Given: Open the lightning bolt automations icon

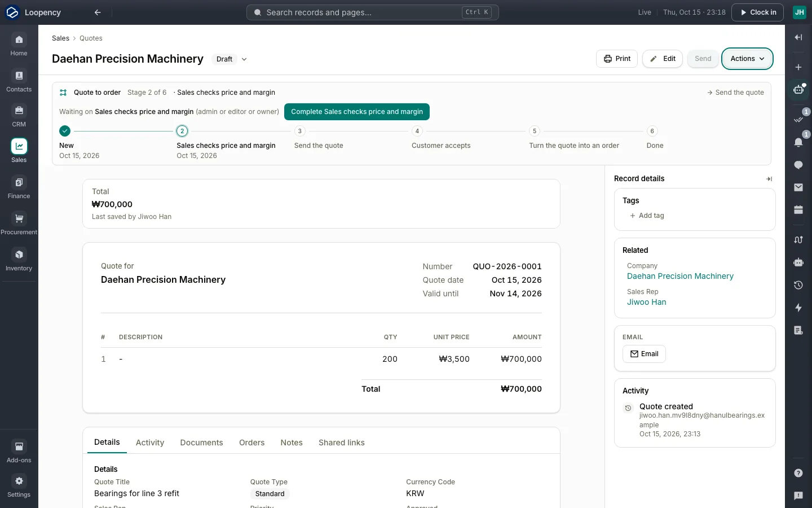Looking at the screenshot, I should [x=798, y=308].
